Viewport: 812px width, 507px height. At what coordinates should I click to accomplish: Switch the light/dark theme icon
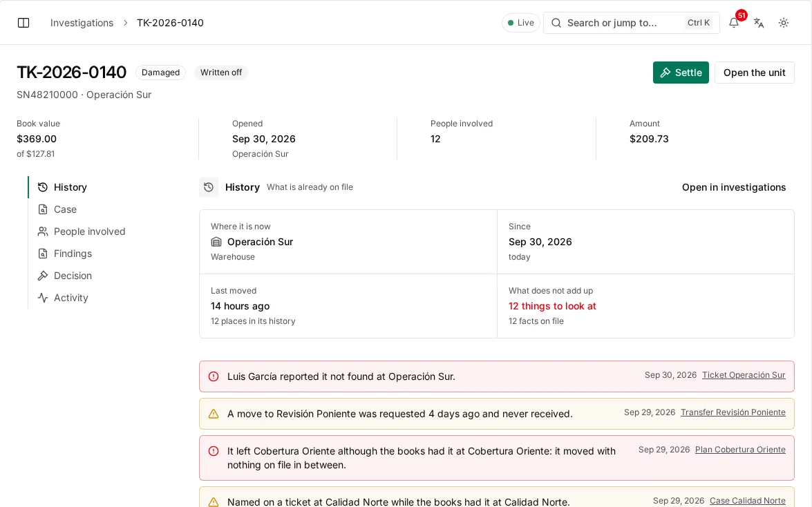[x=784, y=23]
